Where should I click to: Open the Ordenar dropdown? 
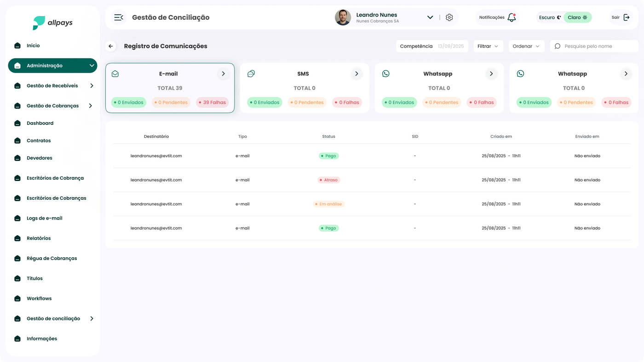coord(526,46)
